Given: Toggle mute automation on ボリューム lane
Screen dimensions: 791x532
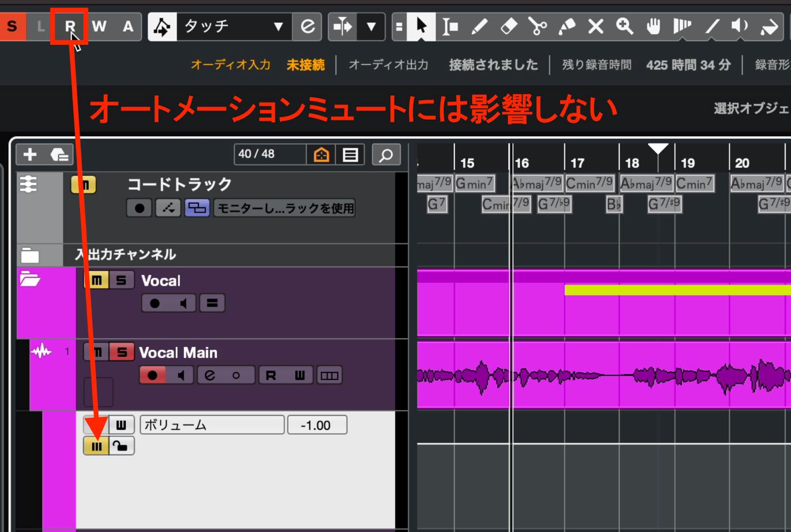Looking at the screenshot, I should pyautogui.click(x=96, y=446).
